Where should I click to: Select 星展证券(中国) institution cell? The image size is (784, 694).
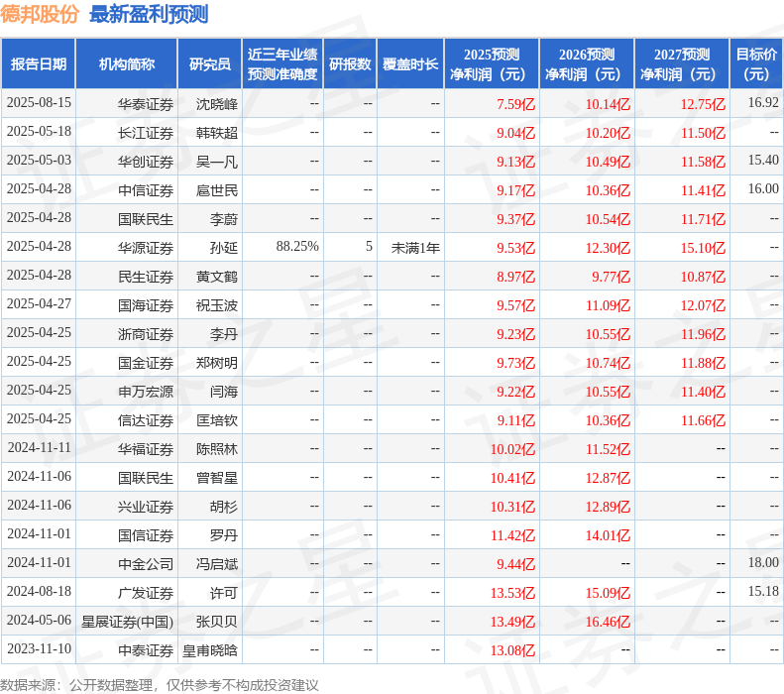tap(127, 622)
